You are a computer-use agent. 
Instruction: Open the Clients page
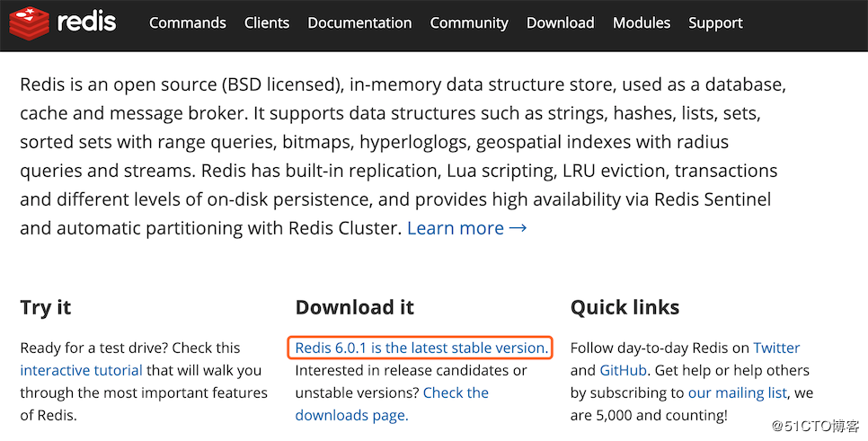pos(267,22)
